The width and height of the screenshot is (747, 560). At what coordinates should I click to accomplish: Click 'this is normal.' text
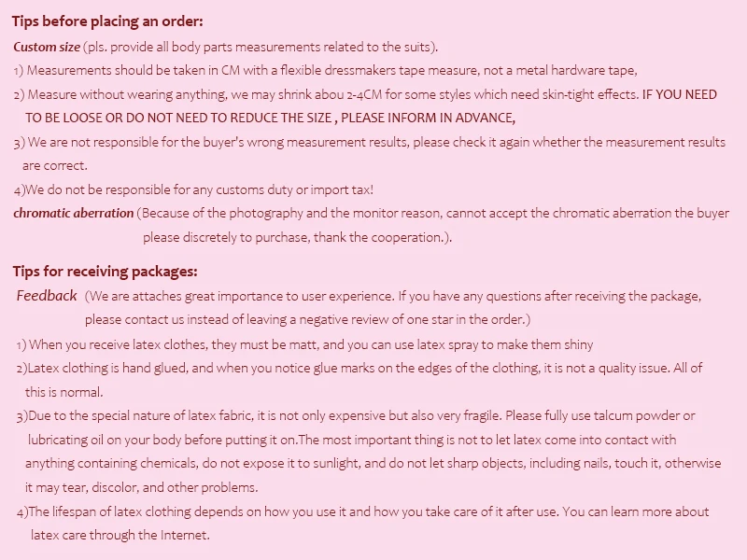click(x=63, y=392)
